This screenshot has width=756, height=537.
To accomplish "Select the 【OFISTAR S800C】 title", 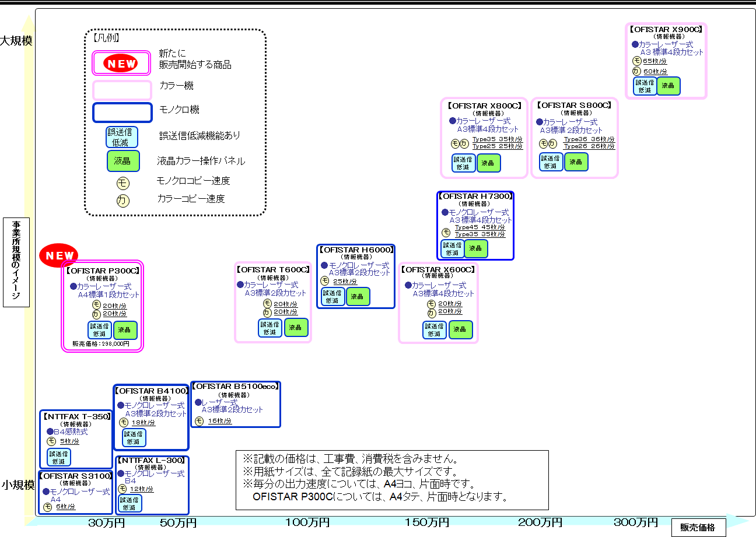I will (574, 106).
